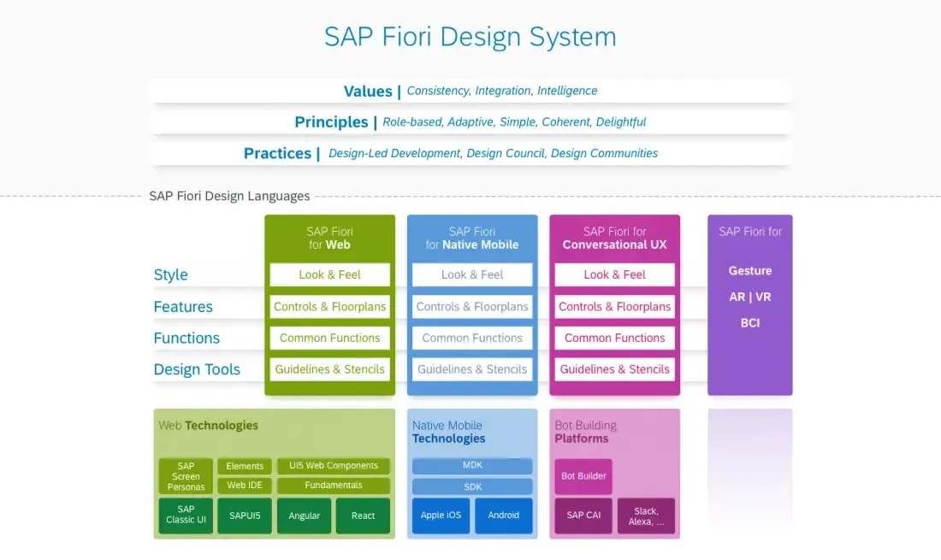Select the Android platform badge
Screen dimensions: 941x560
pyautogui.click(x=504, y=516)
